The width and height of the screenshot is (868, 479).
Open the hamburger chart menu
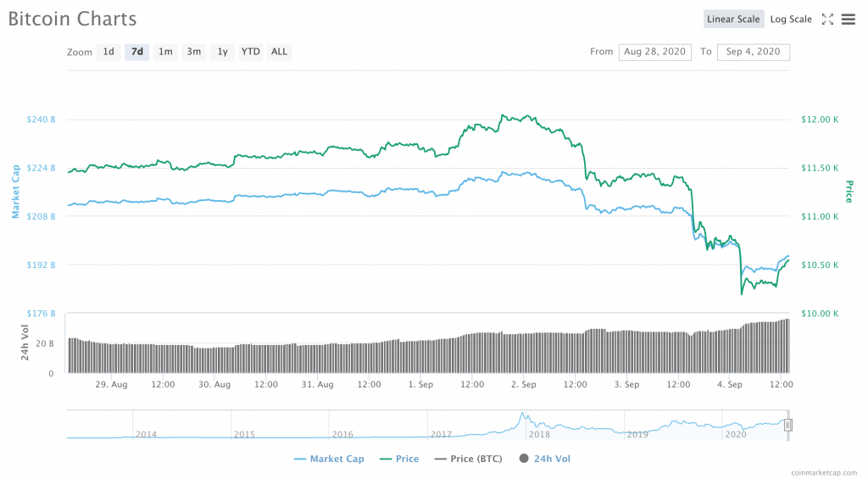tap(848, 19)
